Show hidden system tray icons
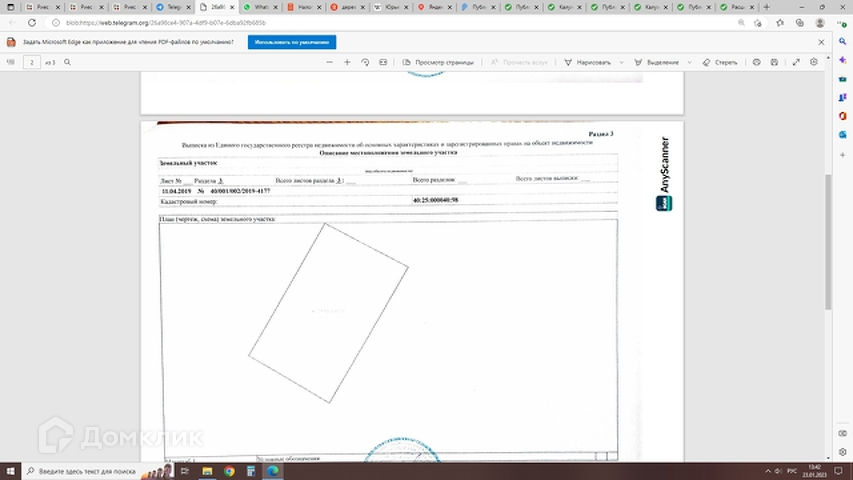This screenshot has height=480, width=853. pos(768,471)
